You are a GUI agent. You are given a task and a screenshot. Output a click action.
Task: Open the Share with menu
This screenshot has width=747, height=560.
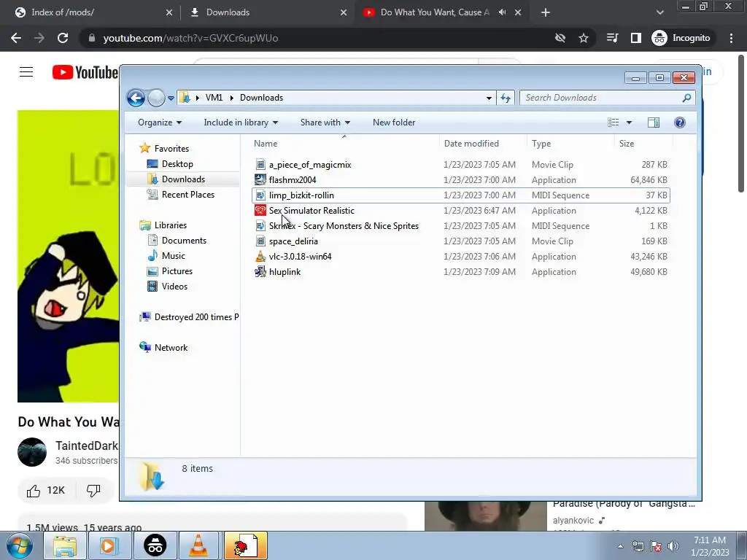click(325, 122)
